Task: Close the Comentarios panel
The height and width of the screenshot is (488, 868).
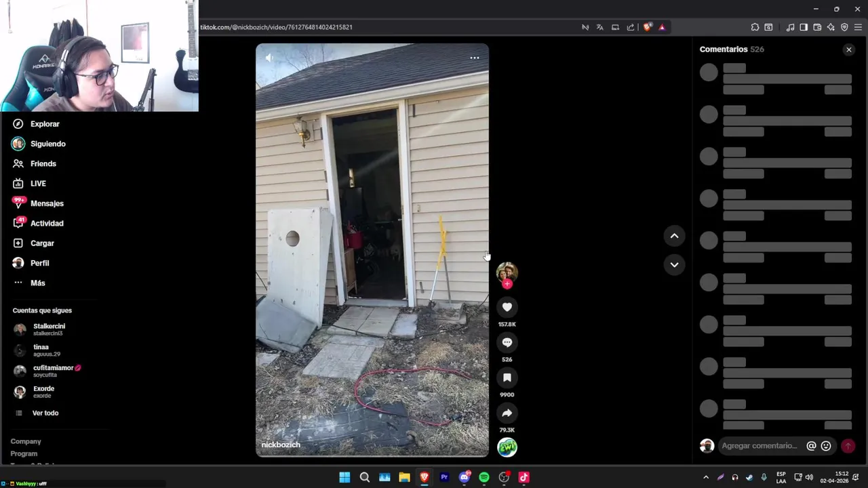Action: (x=848, y=49)
